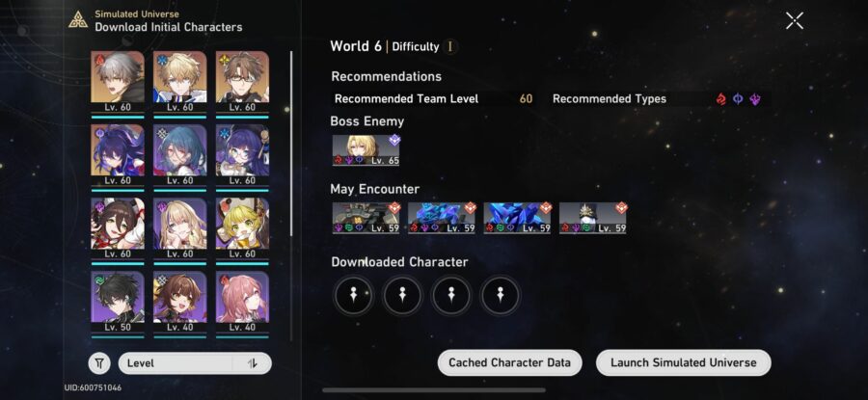Screen dimensions: 868x400
Task: Pick the gray-haired Lv. 60 character card
Action: coord(118,82)
